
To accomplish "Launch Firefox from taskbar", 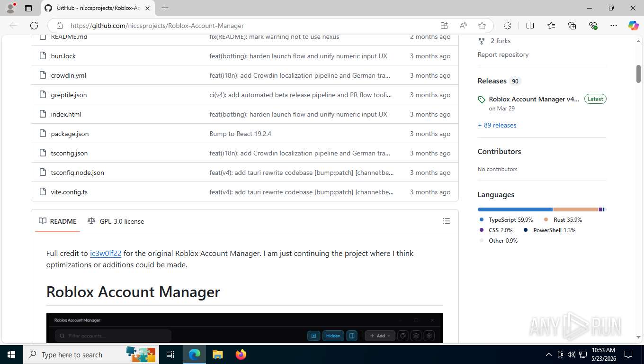I will [241, 355].
